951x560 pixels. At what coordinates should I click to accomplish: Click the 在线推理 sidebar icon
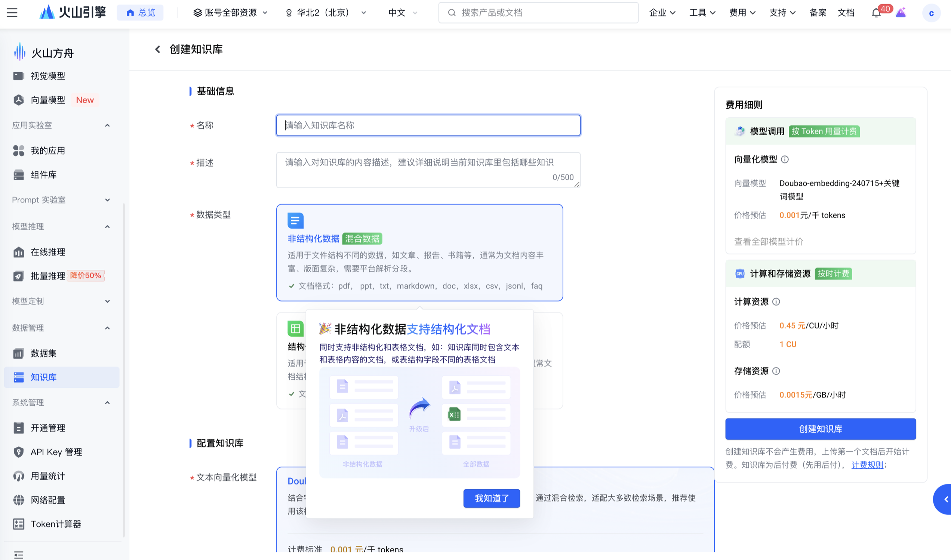click(18, 252)
